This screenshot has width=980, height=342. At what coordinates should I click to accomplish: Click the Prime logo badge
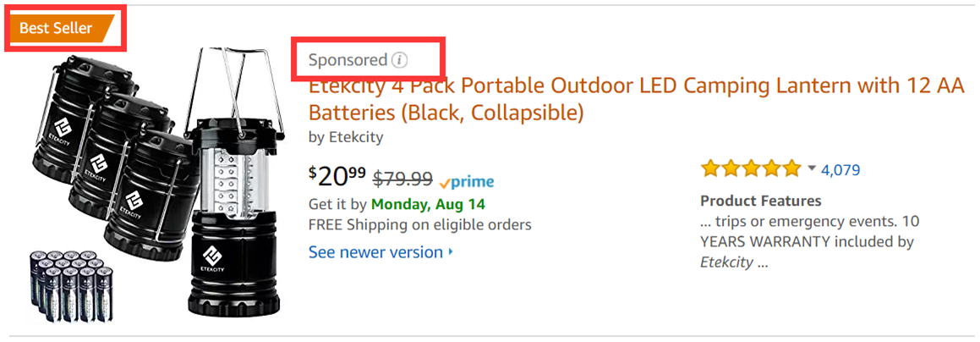[x=468, y=181]
